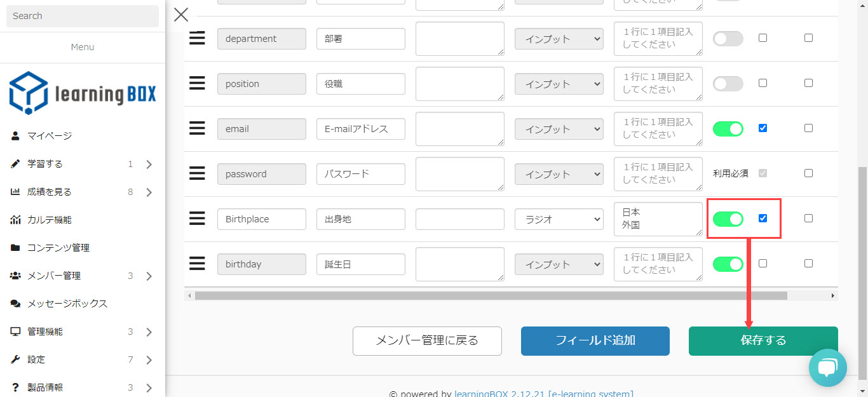Turn off the birthday field toggle
This screenshot has height=397, width=868.
pos(728,264)
